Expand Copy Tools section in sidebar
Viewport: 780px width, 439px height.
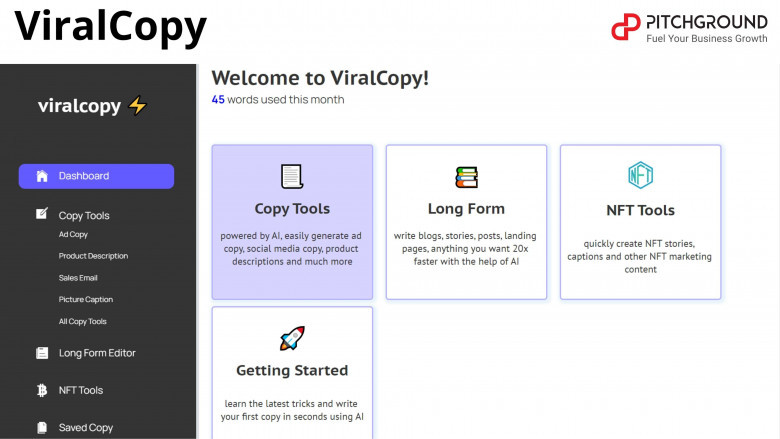(84, 215)
